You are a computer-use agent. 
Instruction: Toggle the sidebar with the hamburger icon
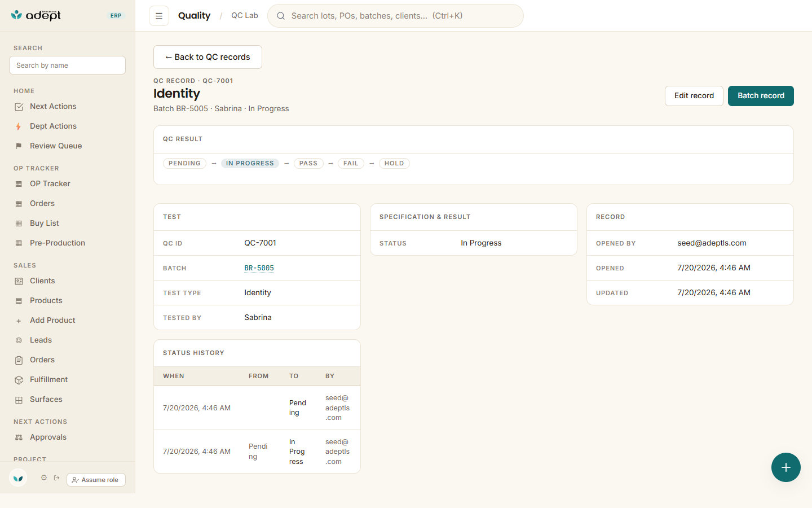coord(159,16)
